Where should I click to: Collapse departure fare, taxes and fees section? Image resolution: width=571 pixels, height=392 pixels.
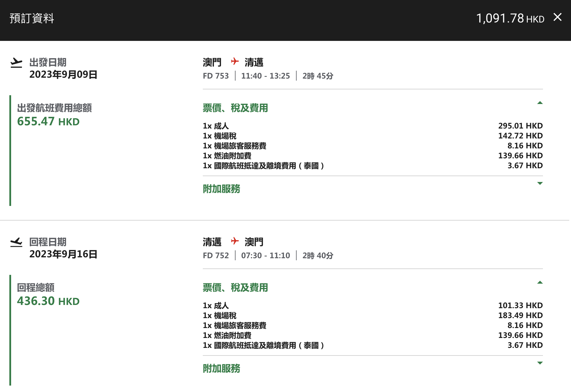click(540, 103)
